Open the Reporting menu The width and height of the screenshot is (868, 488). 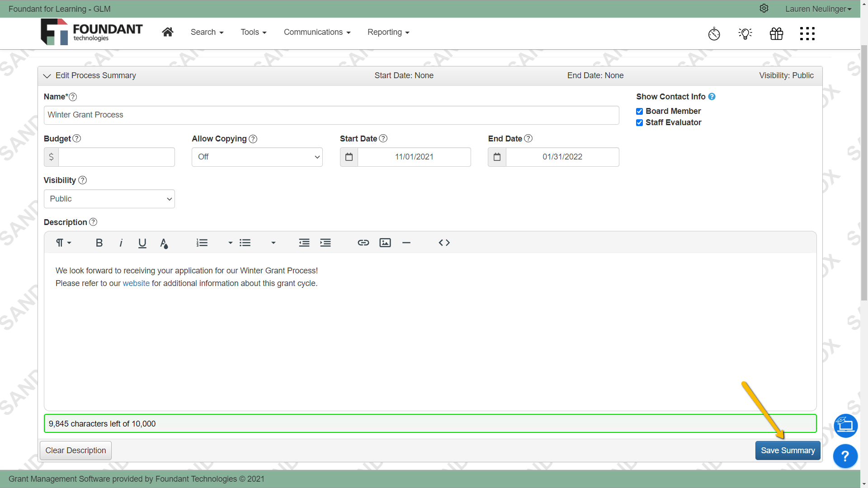coord(388,32)
